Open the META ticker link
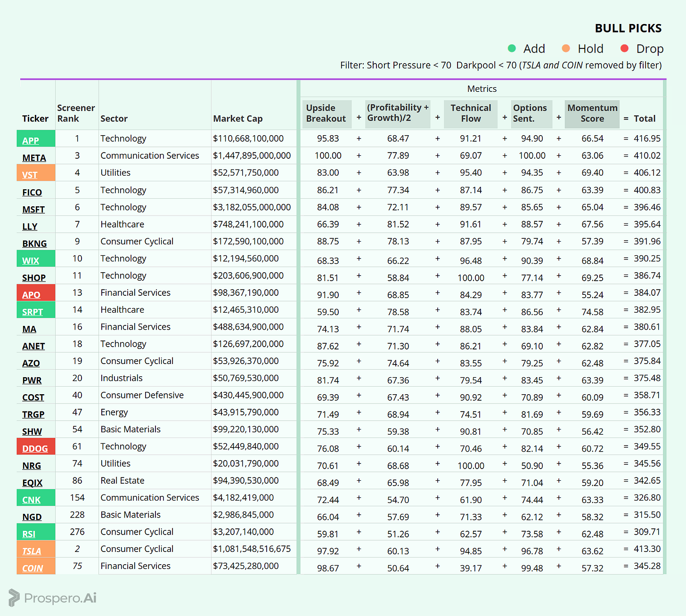686x616 pixels. 34,158
